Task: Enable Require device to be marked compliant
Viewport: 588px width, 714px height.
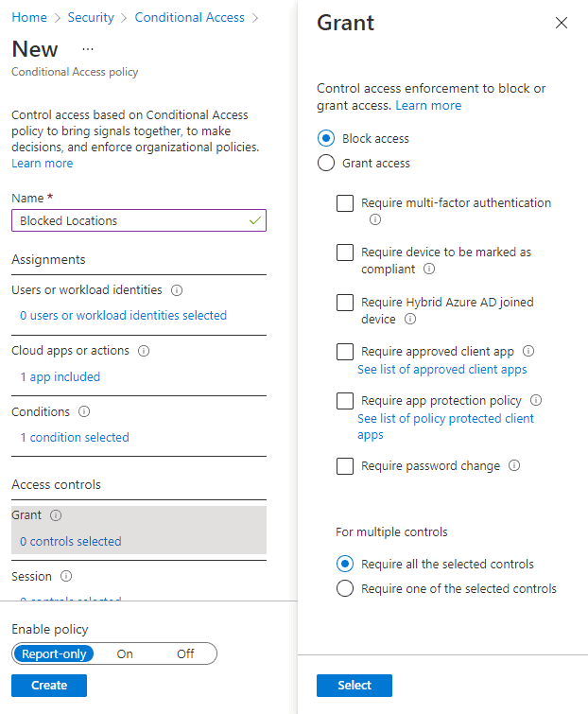Action: point(345,253)
